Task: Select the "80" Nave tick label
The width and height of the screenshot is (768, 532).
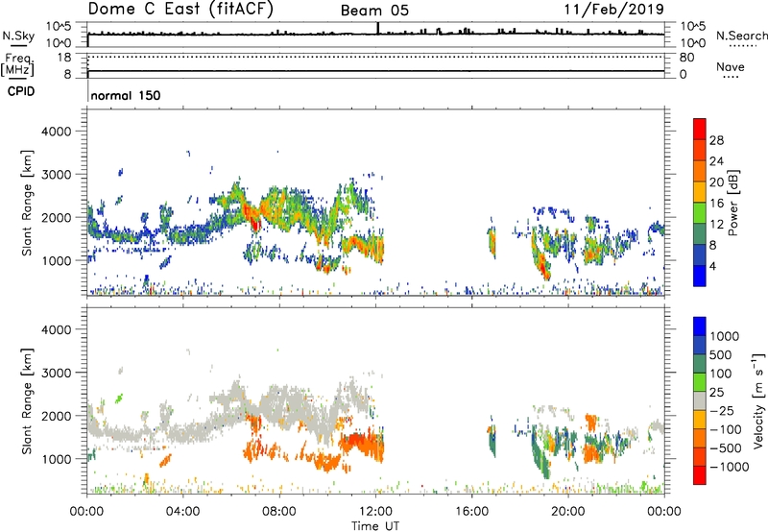Action: pos(686,58)
